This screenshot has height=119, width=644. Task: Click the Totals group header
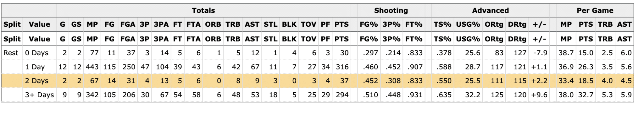coord(203,10)
